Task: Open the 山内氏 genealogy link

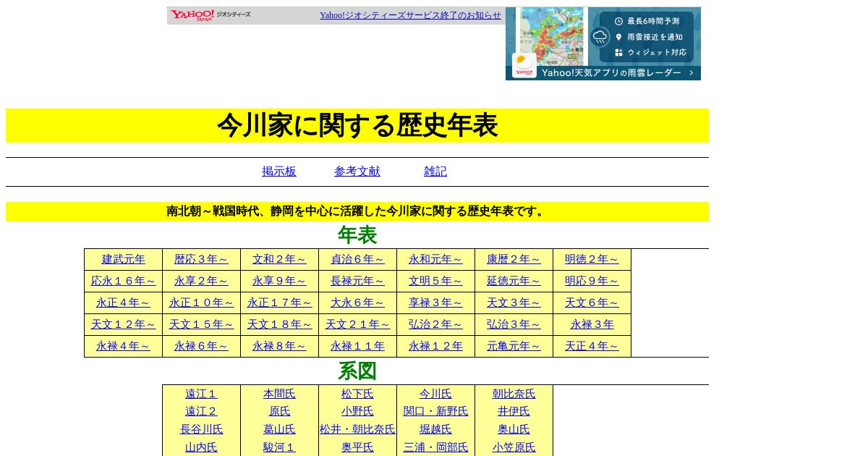Action: click(202, 447)
